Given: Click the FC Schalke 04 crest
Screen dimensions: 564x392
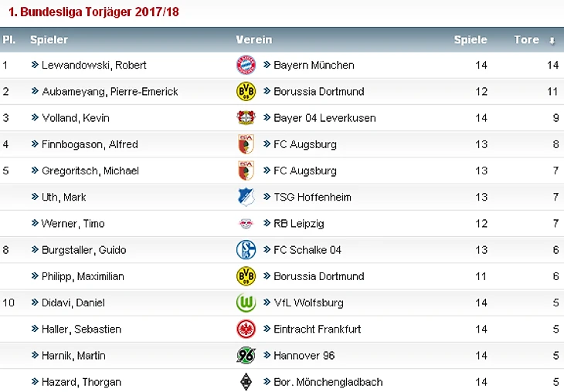Looking at the screenshot, I should tap(246, 250).
